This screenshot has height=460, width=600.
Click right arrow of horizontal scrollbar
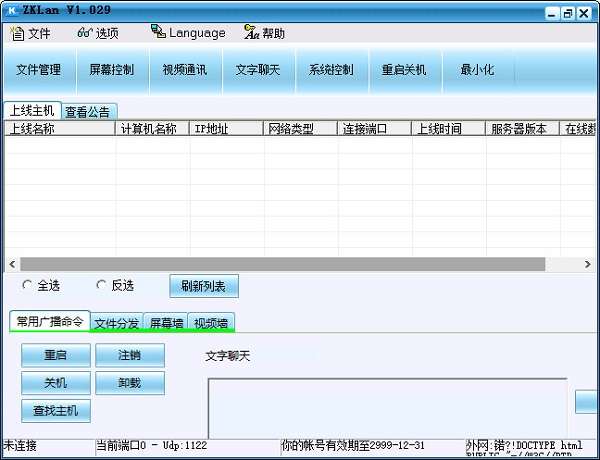point(588,264)
